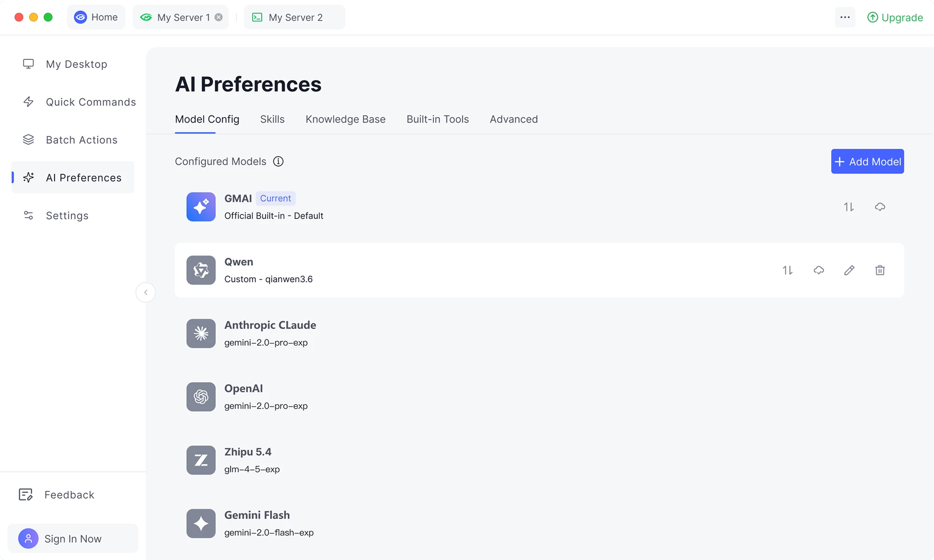Open the three-dot more options menu
This screenshot has height=560, width=934.
click(x=845, y=17)
